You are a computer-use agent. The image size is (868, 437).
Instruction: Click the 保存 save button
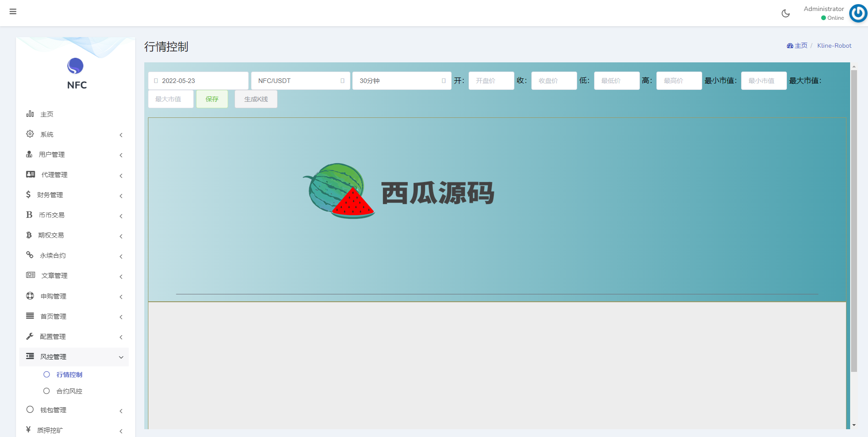[212, 99]
